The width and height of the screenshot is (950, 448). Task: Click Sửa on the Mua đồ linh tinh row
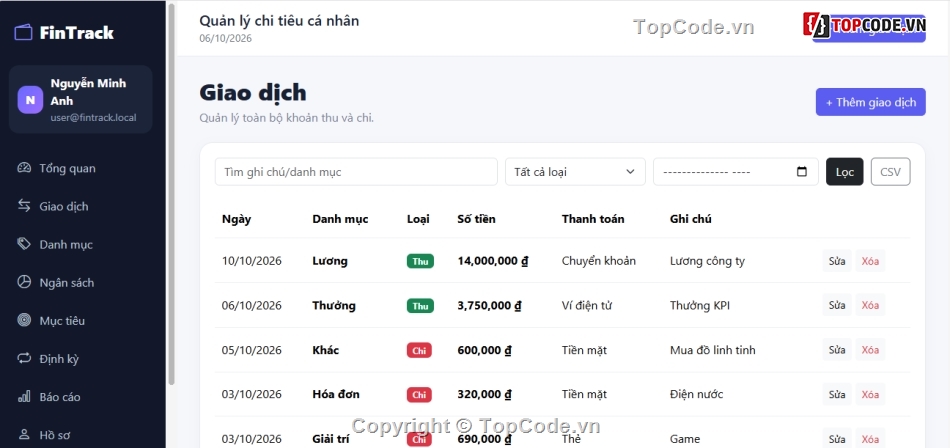[837, 350]
